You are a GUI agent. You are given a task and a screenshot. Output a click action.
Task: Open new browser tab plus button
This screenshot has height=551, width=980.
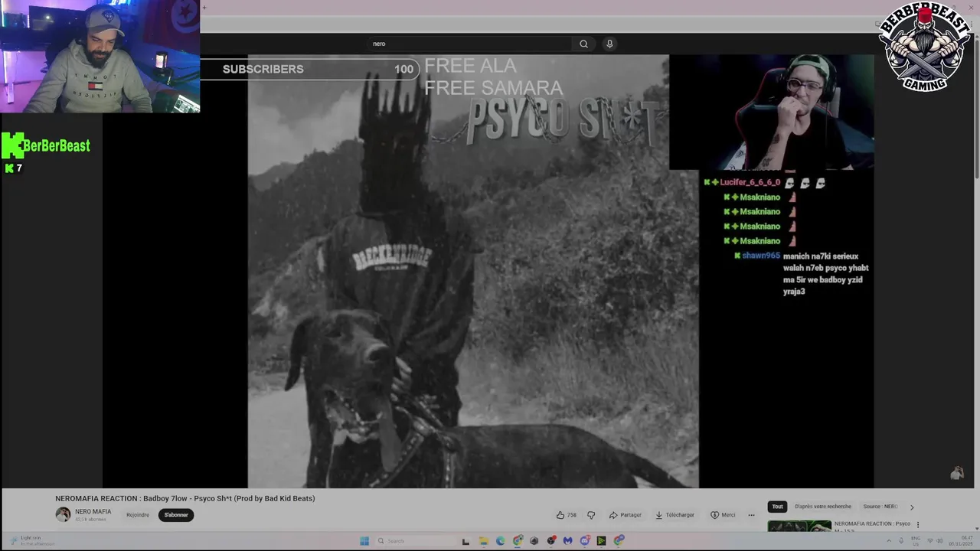[204, 8]
